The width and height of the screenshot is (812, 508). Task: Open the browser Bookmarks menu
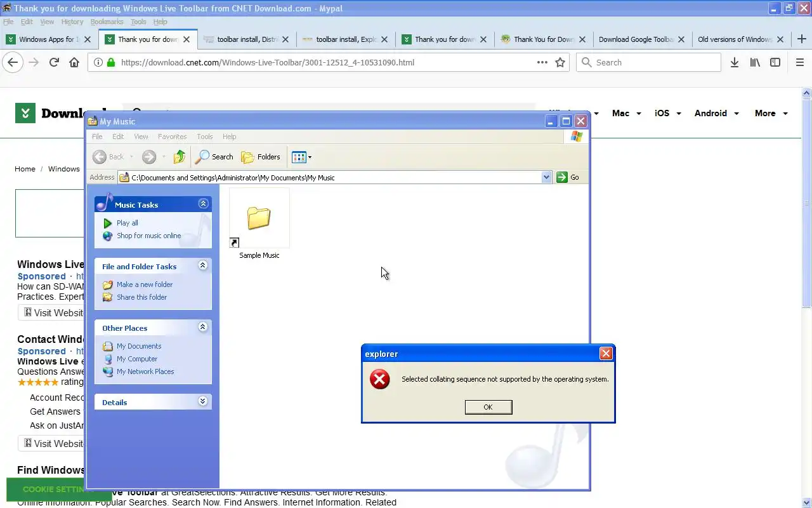pos(107,22)
